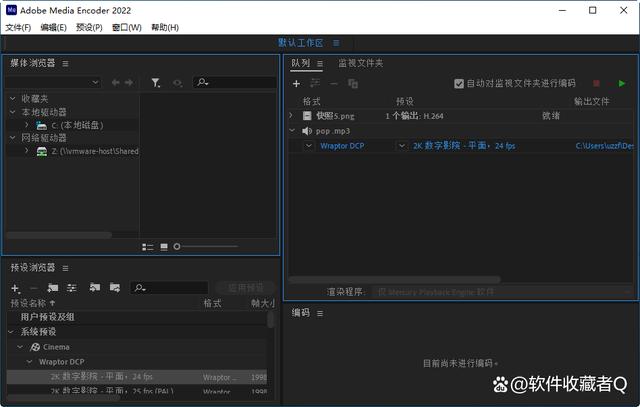Viewport: 640px width, 407px height.
Task: Click the speaker icon of pop.mp3
Action: click(307, 131)
